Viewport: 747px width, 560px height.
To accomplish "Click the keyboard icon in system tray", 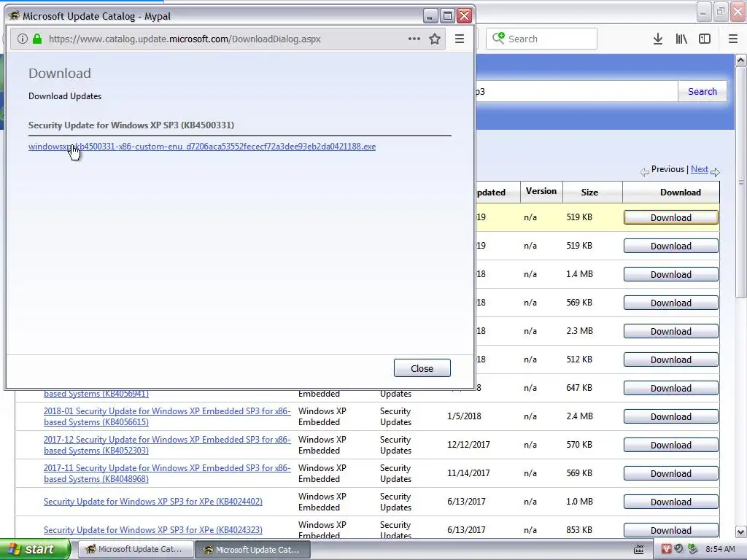I will 638,550.
